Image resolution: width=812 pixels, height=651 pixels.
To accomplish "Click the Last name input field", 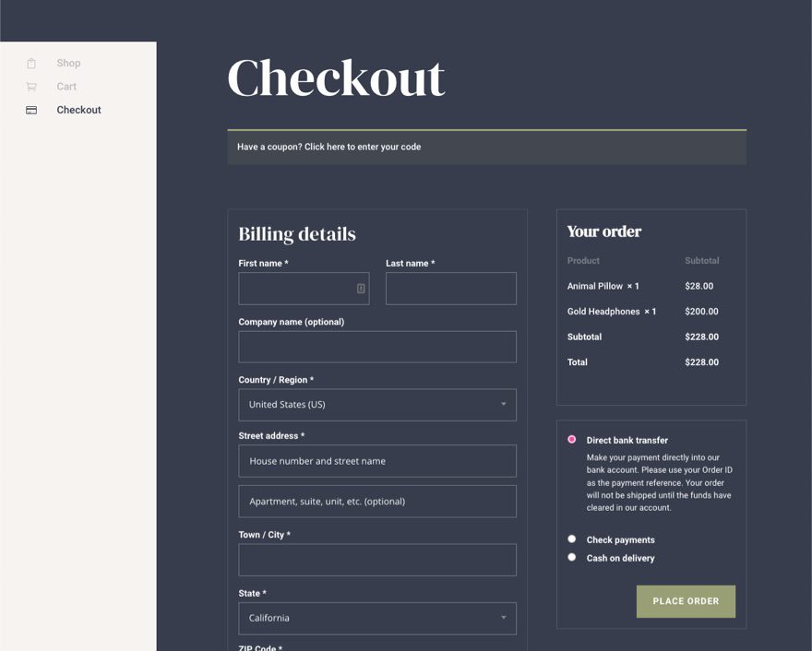I will tap(450, 289).
